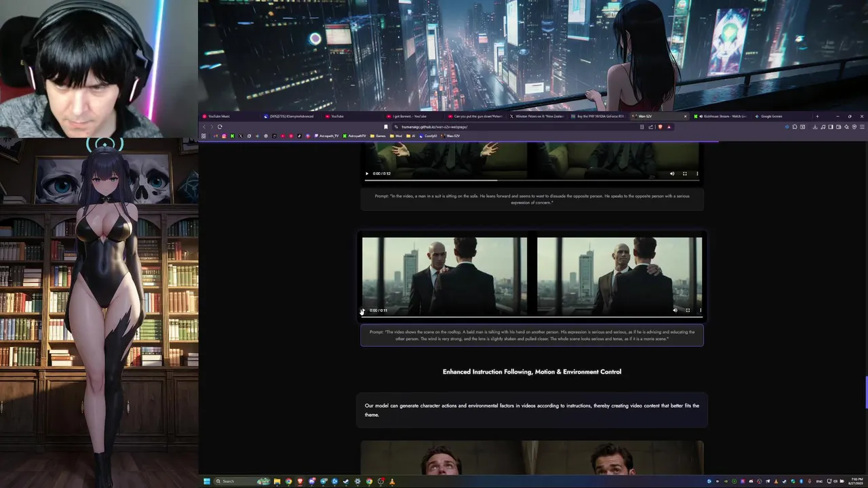868x488 pixels.
Task: Play the sofa video at 0:00 / 0:12
Action: 367,174
